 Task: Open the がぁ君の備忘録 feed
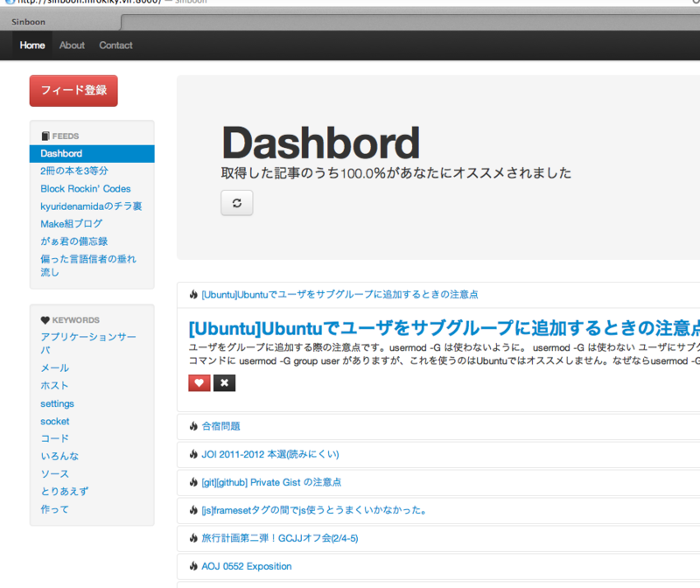(x=74, y=241)
